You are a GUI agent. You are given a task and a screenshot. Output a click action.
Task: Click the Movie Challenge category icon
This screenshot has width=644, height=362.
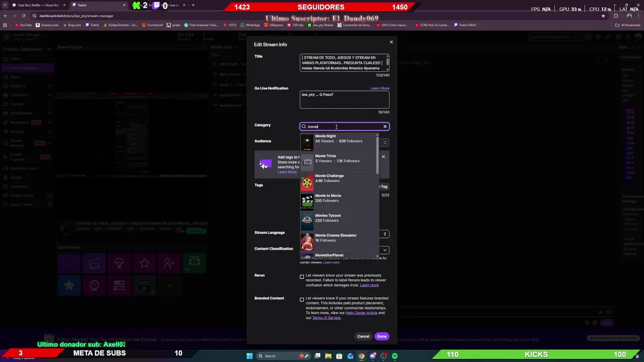coord(307,182)
